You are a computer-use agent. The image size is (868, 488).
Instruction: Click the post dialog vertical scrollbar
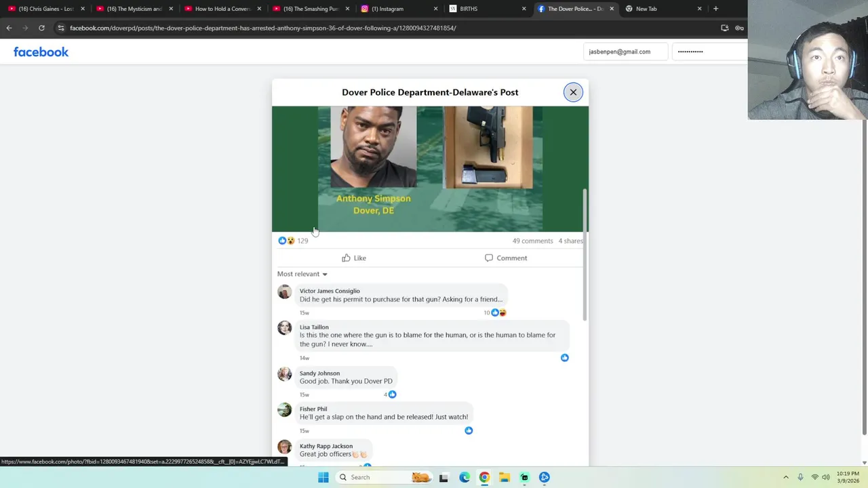pos(585,255)
